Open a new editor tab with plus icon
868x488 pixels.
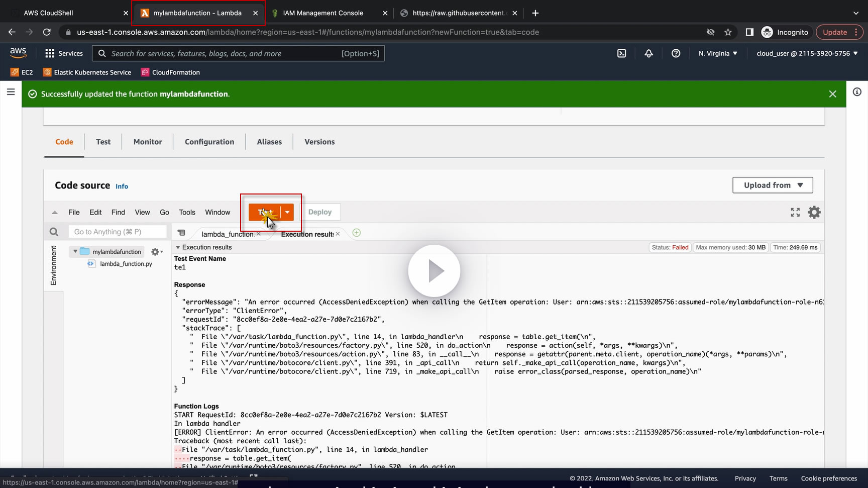point(357,233)
